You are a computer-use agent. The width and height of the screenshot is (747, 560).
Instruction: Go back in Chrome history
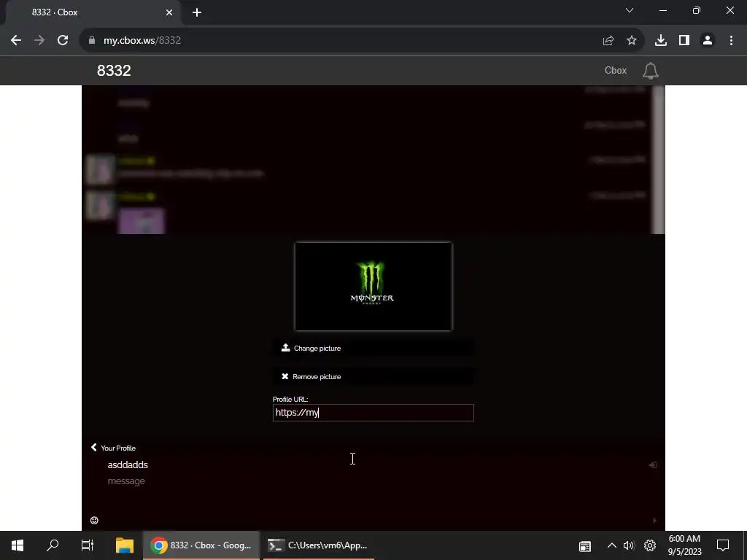pos(16,41)
